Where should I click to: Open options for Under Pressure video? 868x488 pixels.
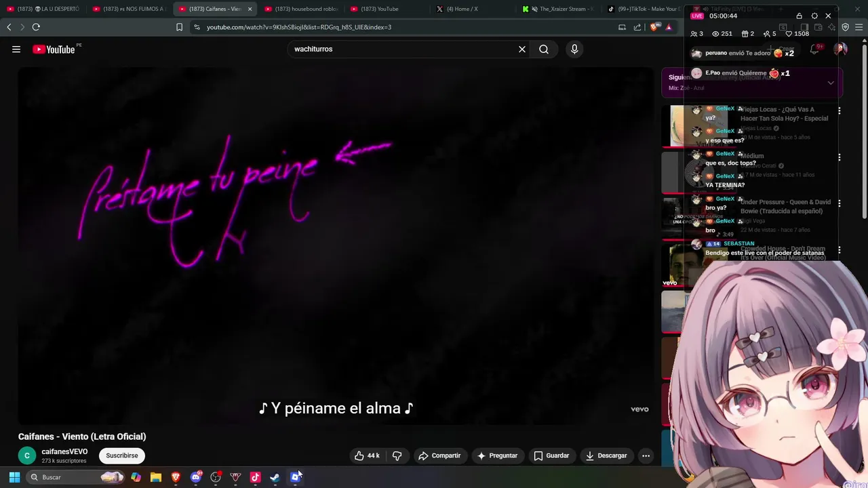840,203
